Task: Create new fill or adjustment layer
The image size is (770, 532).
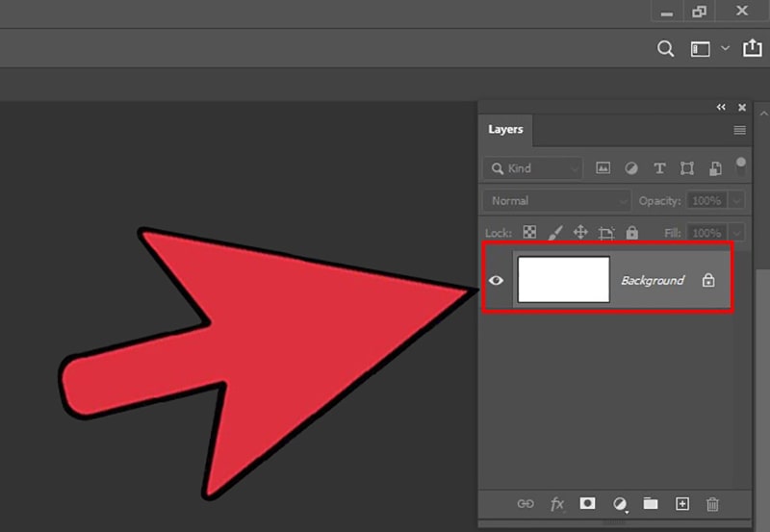Action: pyautogui.click(x=620, y=504)
